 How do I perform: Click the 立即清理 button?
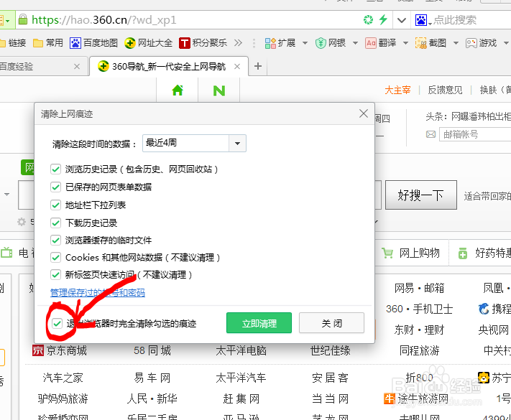tap(259, 323)
